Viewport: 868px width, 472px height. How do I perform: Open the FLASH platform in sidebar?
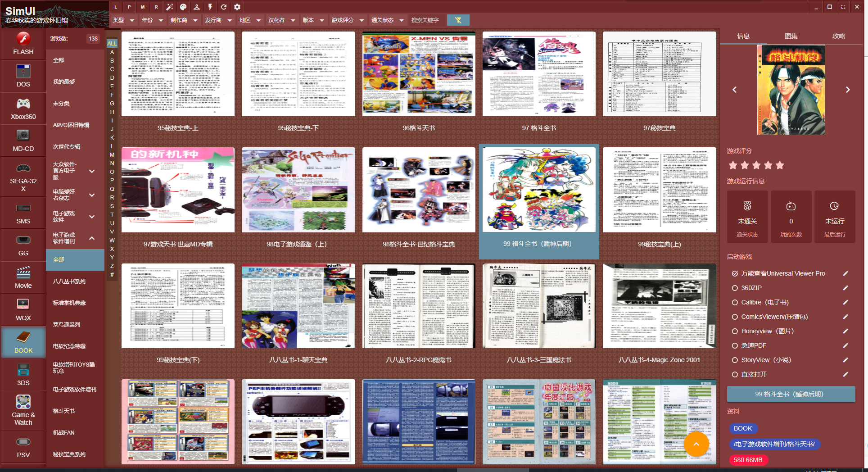point(23,44)
